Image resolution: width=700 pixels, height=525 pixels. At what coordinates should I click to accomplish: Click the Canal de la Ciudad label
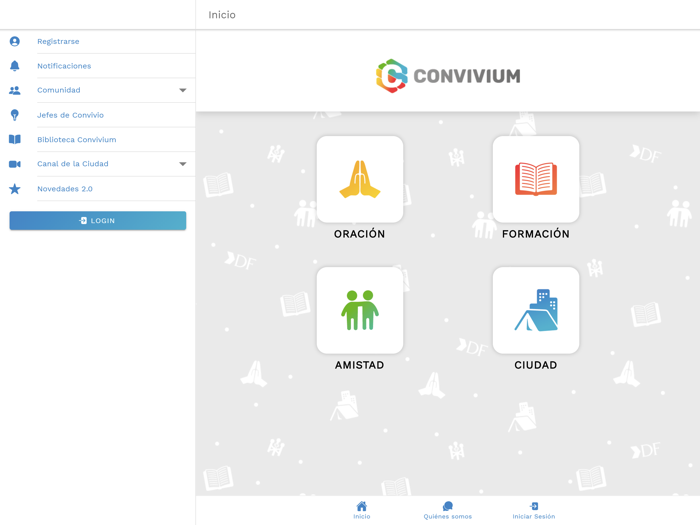coord(73,164)
